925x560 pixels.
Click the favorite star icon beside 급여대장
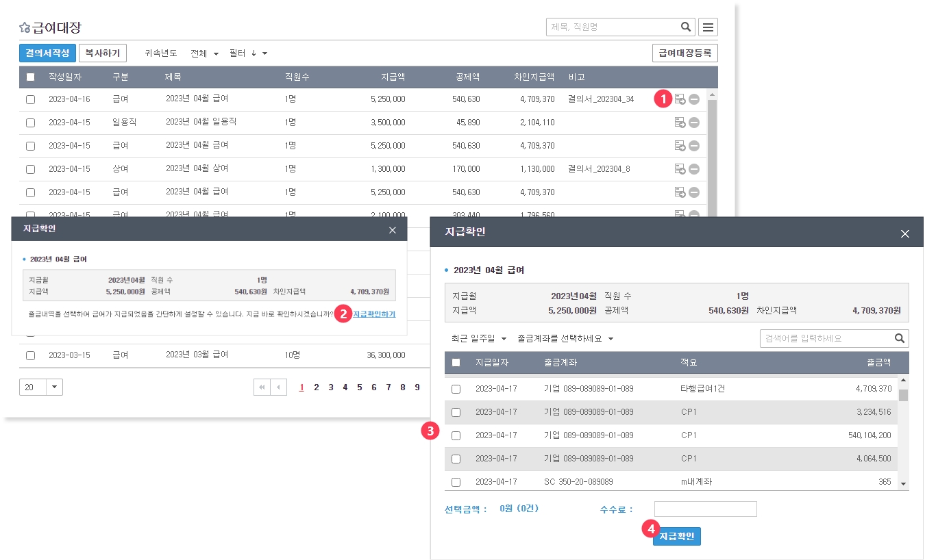[25, 28]
